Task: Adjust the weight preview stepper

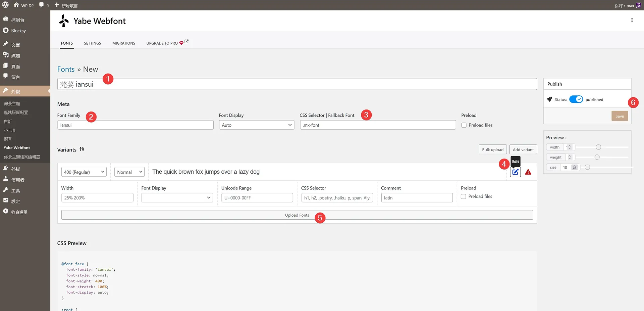Action: click(570, 157)
